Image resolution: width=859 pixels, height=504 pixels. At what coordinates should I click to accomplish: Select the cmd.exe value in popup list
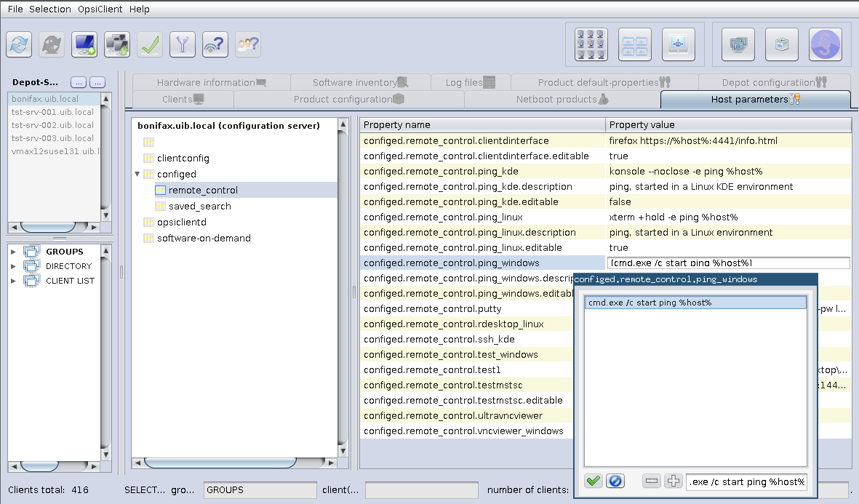tap(696, 303)
